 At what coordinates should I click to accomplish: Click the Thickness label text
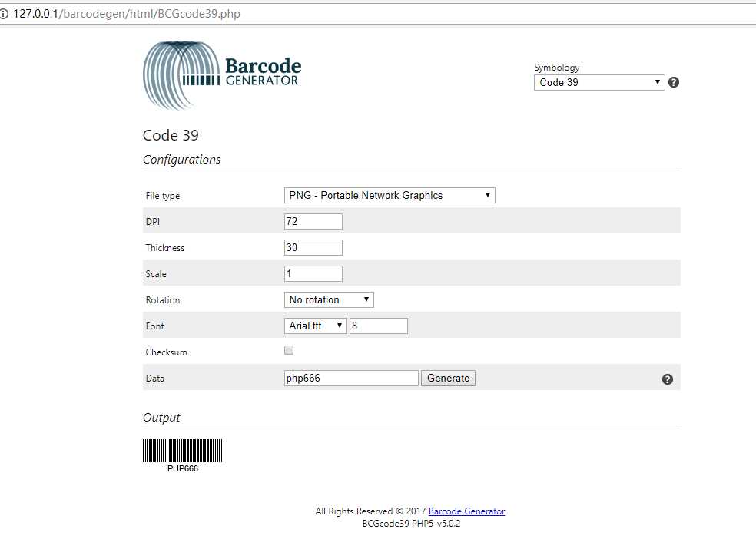[x=165, y=247]
